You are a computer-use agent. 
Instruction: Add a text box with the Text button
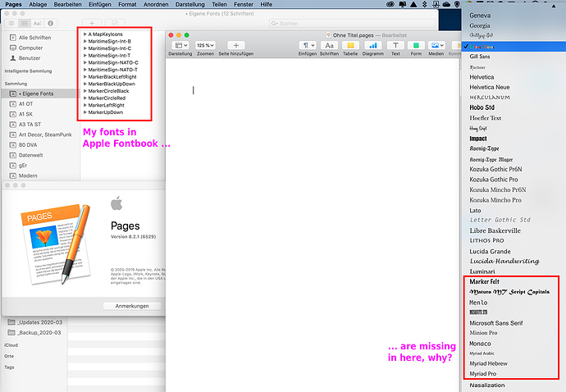point(395,45)
